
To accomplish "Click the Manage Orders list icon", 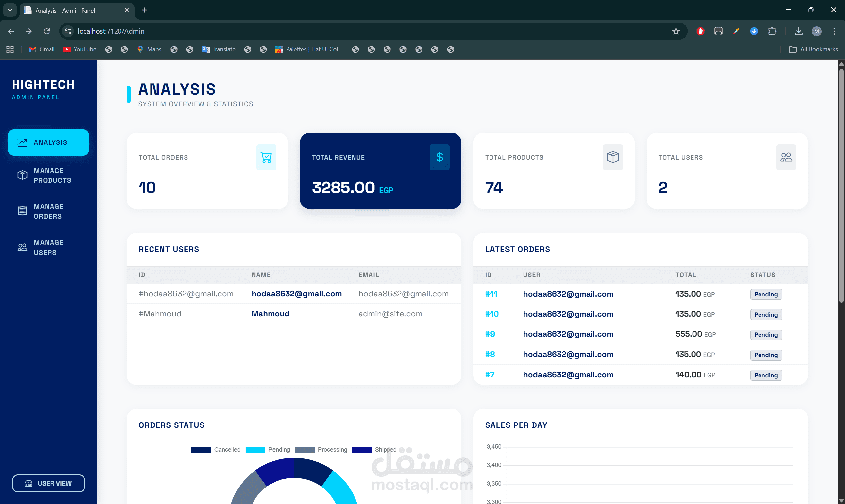I will pyautogui.click(x=22, y=211).
